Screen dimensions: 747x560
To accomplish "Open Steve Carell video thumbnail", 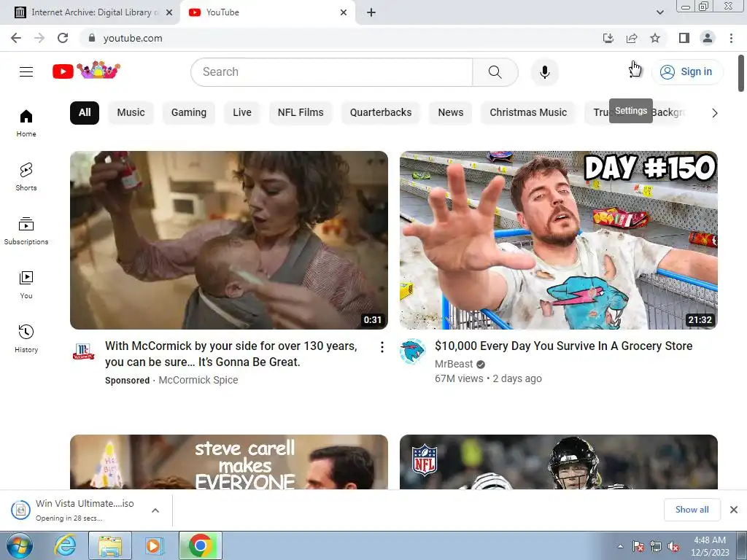I will pyautogui.click(x=228, y=462).
